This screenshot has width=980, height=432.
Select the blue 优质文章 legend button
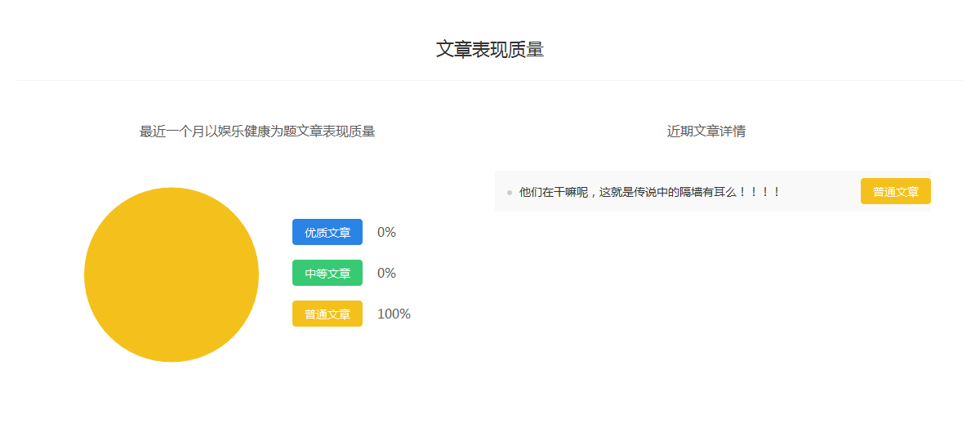point(327,232)
